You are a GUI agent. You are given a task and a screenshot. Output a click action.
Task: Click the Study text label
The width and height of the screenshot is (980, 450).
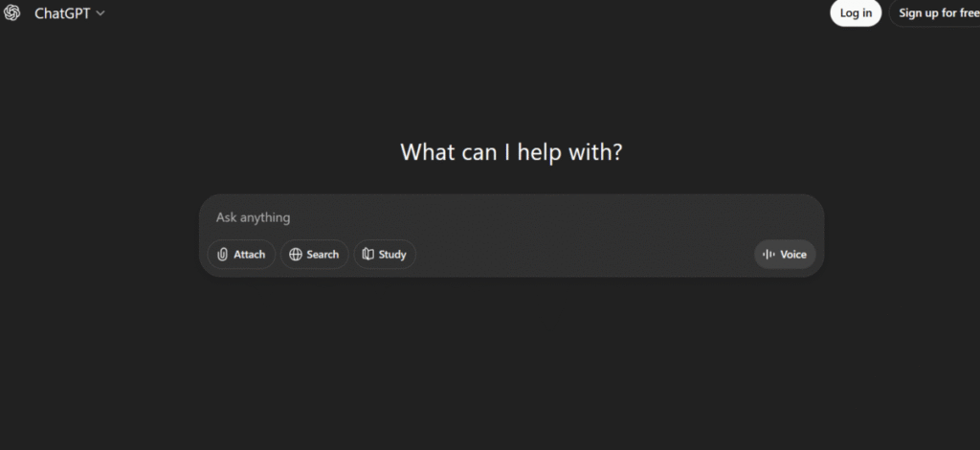point(392,255)
